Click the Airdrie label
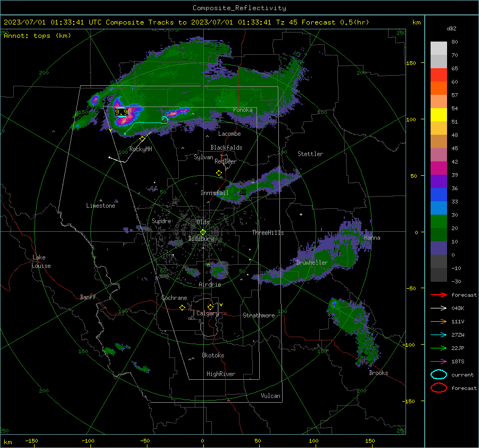The image size is (479, 448). tap(210, 284)
